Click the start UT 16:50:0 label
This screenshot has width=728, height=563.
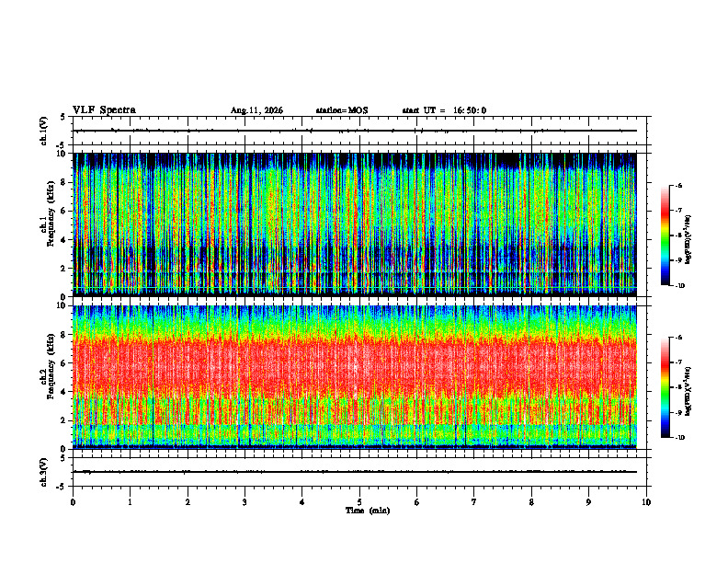point(444,110)
